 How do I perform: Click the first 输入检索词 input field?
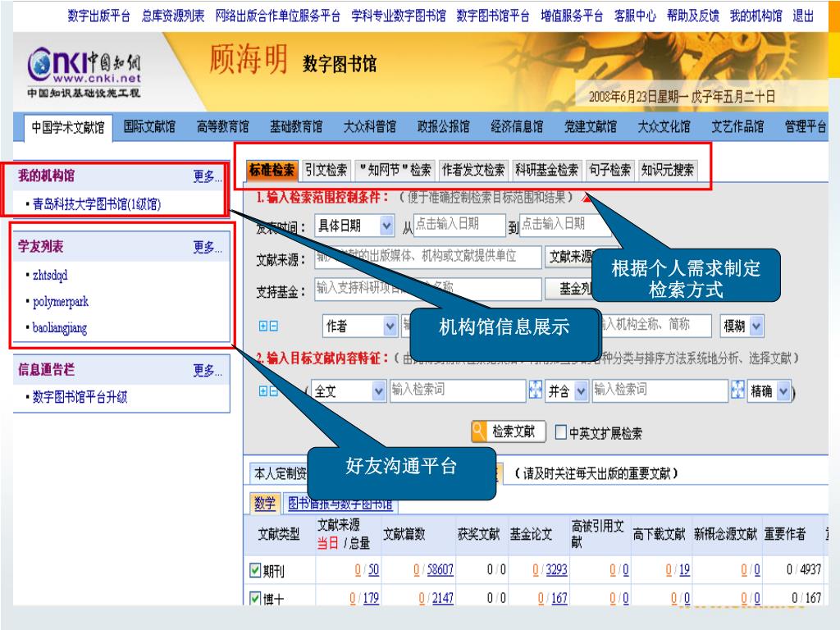pos(458,390)
